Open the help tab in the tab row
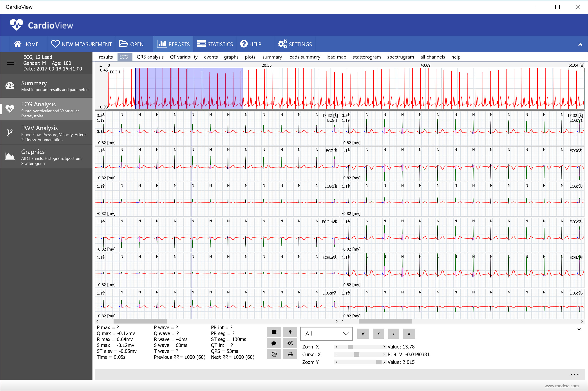Screen dimensions: 588x391 (456, 57)
